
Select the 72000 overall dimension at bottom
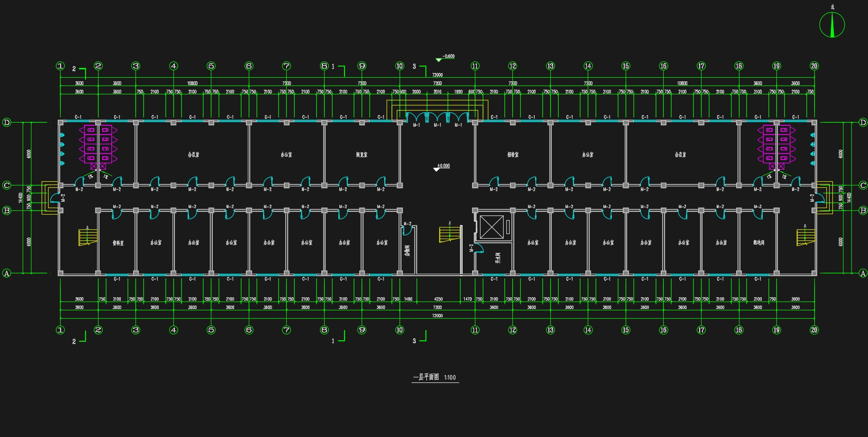pyautogui.click(x=437, y=316)
